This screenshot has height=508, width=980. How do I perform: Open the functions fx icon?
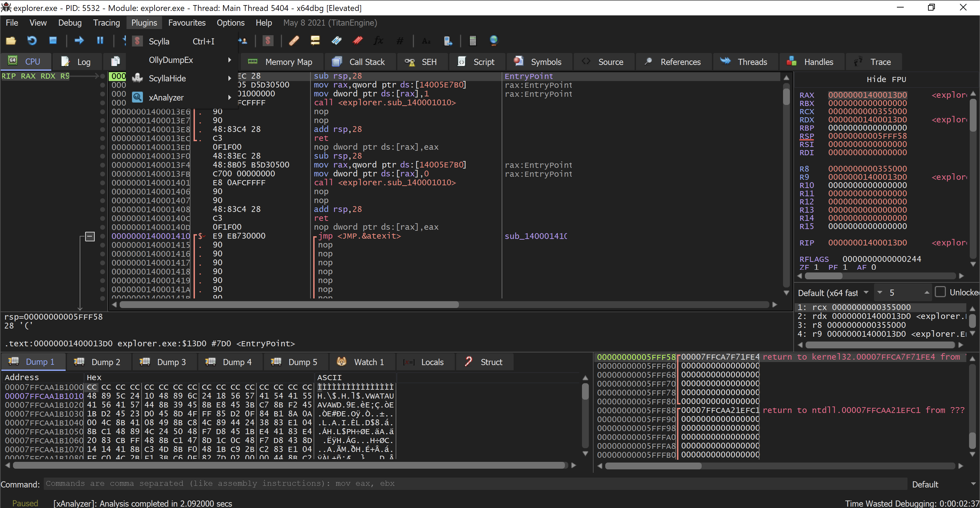(x=379, y=40)
